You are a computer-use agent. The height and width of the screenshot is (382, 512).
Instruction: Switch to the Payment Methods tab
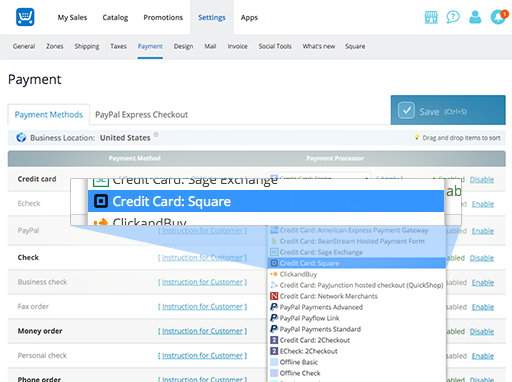[x=49, y=115]
